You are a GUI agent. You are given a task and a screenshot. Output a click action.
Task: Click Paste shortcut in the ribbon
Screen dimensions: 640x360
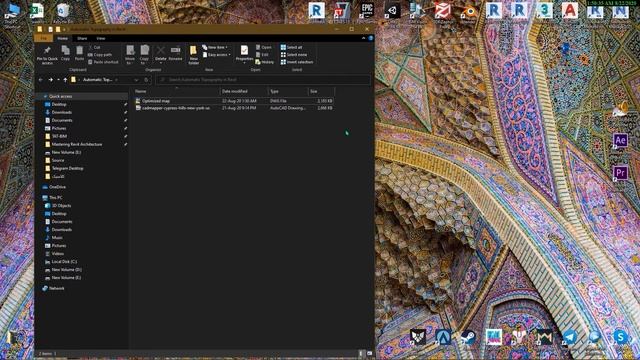pyautogui.click(x=103, y=62)
